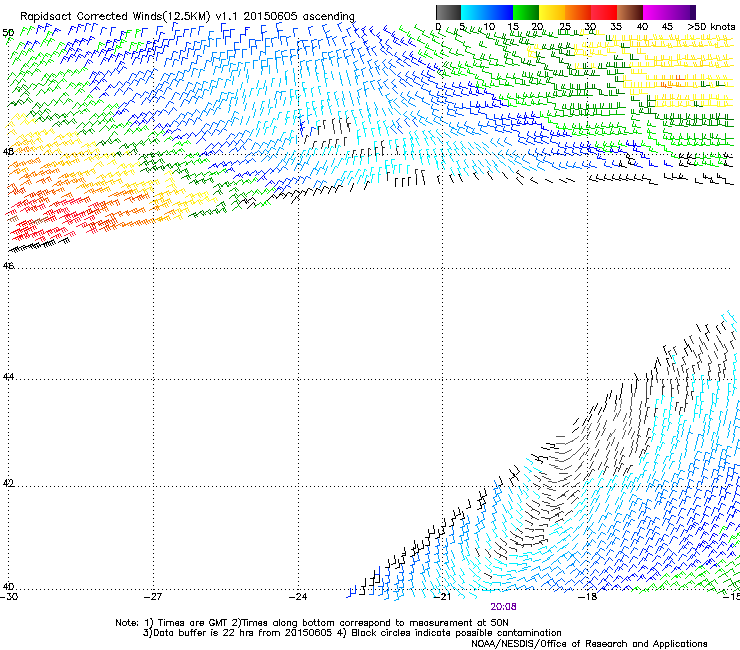Pick the green 15-20 knots legend swatch

pyautogui.click(x=525, y=12)
